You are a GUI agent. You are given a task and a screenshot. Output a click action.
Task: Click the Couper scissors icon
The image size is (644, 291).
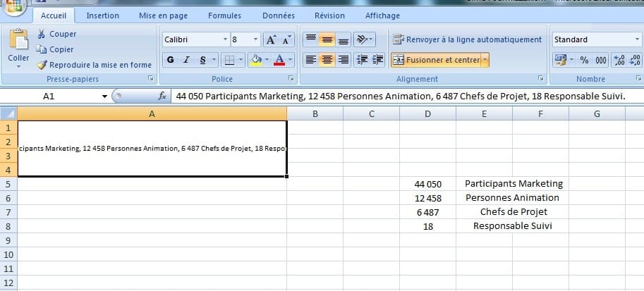pyautogui.click(x=40, y=35)
